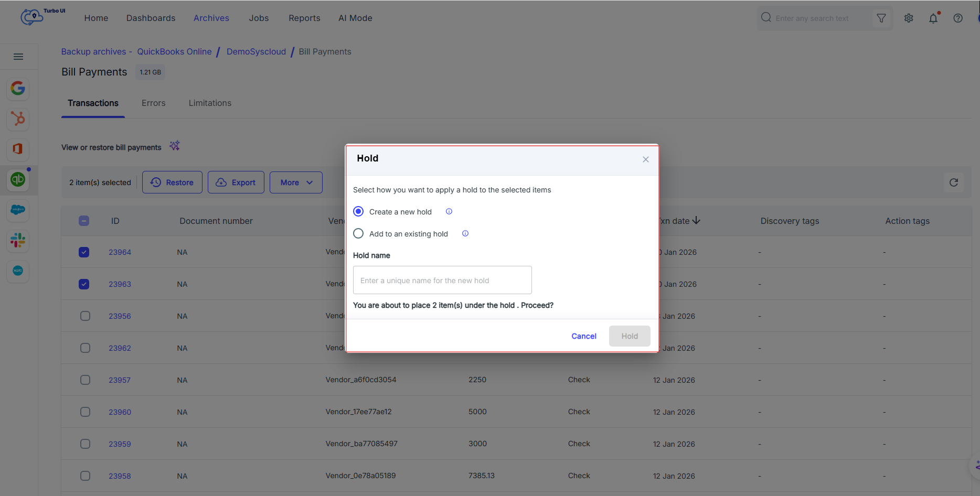Click the refresh icon above the table
This screenshot has width=980, height=496.
954,182
